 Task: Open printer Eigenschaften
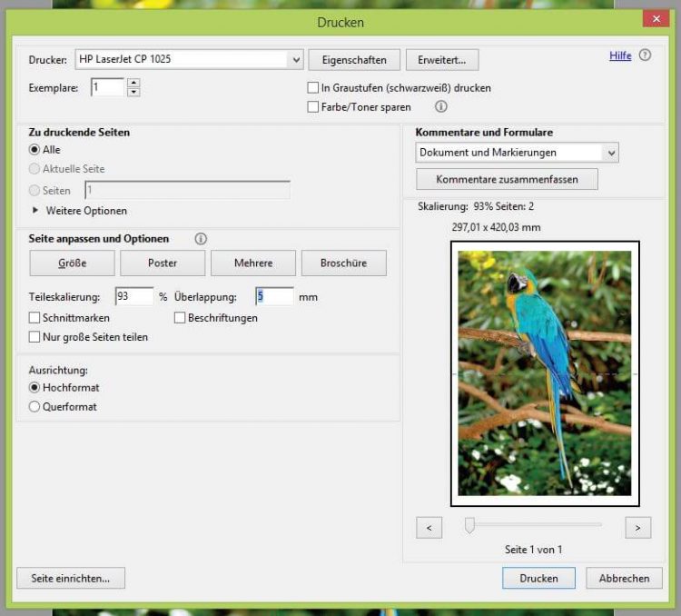pyautogui.click(x=354, y=60)
